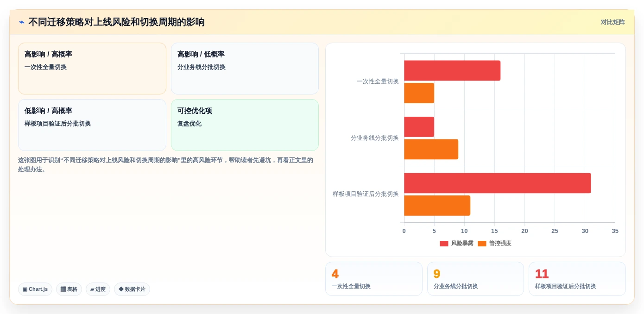Click the 对比矩阵 label in header
The height and width of the screenshot is (314, 644).
click(x=612, y=22)
